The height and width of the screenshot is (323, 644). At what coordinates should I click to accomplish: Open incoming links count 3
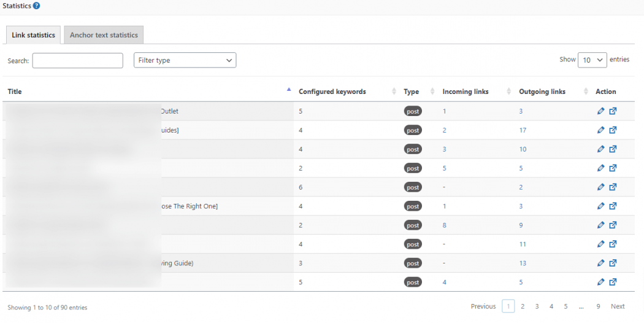click(445, 149)
